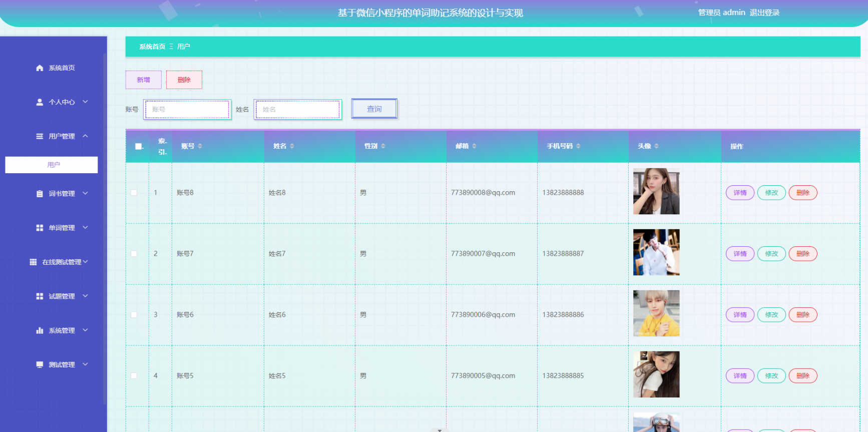Check the checkbox for row 账号5
This screenshot has height=432, width=868.
pyautogui.click(x=134, y=376)
